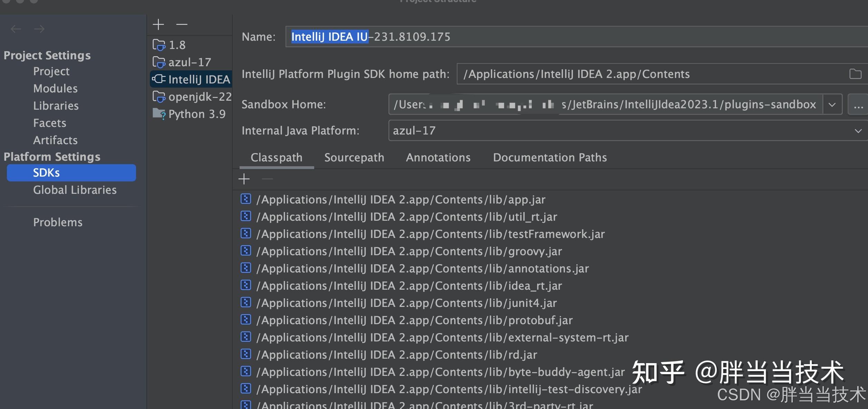Open the Global Libraries page

75,190
